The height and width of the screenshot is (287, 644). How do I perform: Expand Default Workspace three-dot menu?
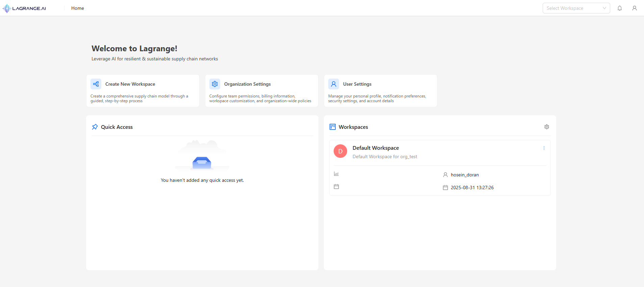coord(544,148)
